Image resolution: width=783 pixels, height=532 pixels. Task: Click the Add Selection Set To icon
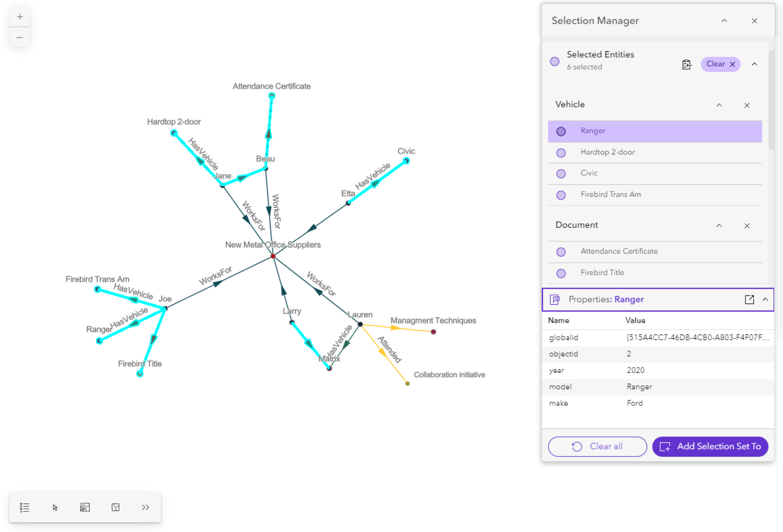click(x=666, y=447)
